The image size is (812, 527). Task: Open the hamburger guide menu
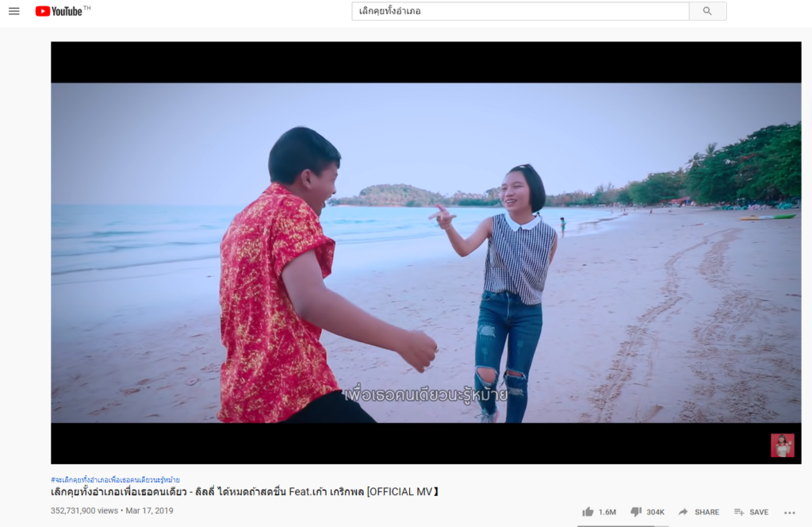14,11
